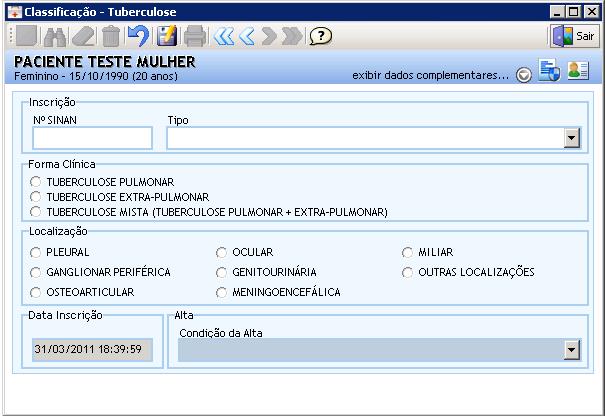
Task: Click the Sair exit button
Action: pyautogui.click(x=575, y=36)
